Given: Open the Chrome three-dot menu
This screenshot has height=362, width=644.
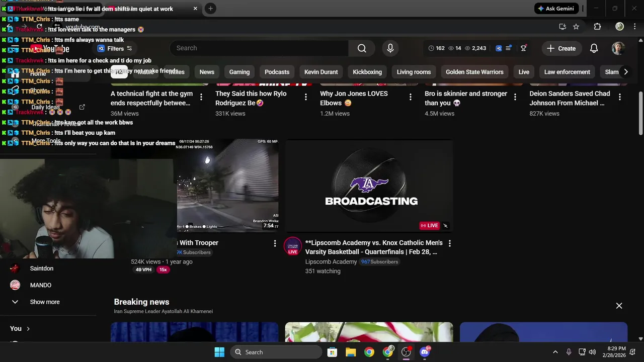Looking at the screenshot, I should [635, 27].
